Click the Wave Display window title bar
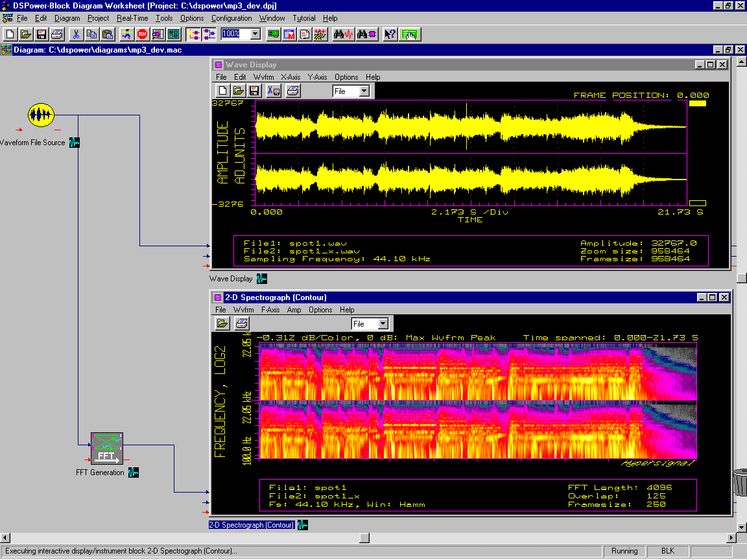The image size is (747, 560). pyautogui.click(x=471, y=65)
